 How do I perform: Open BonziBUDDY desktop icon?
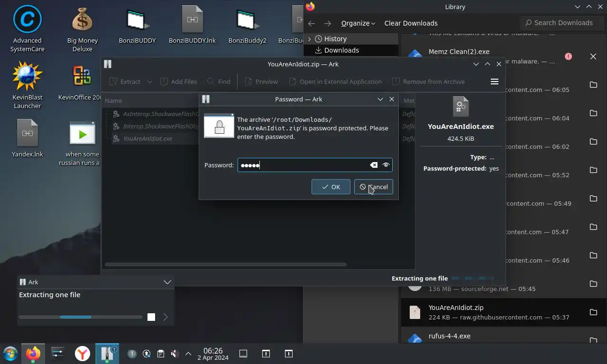137,26
